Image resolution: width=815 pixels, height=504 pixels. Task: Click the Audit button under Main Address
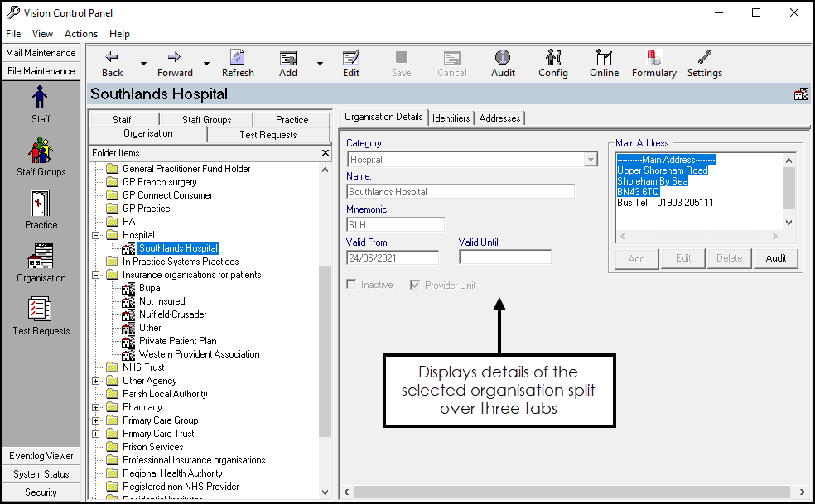tap(775, 258)
